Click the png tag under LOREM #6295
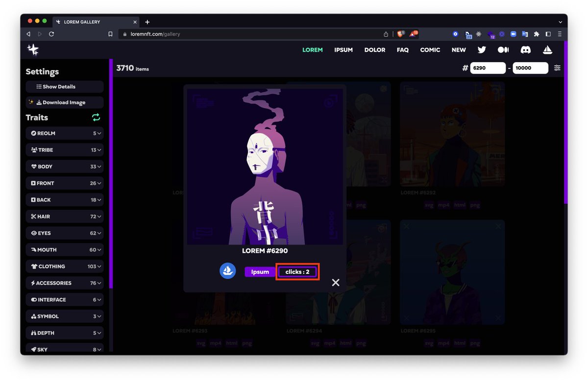The width and height of the screenshot is (588, 382). coord(475,343)
